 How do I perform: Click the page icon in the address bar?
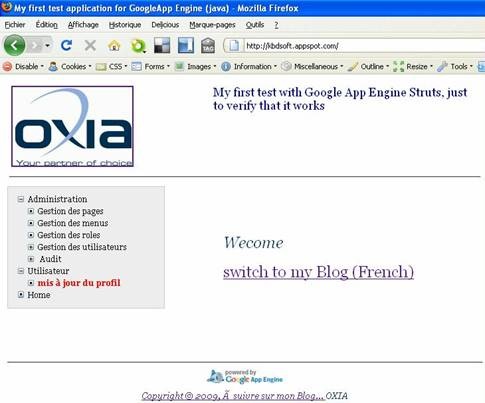click(x=234, y=46)
